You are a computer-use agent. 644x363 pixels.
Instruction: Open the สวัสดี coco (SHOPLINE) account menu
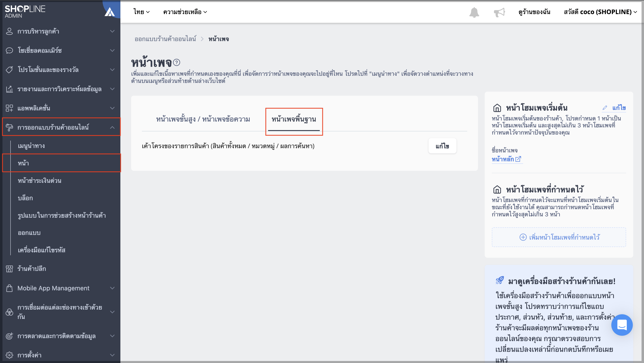pos(600,12)
